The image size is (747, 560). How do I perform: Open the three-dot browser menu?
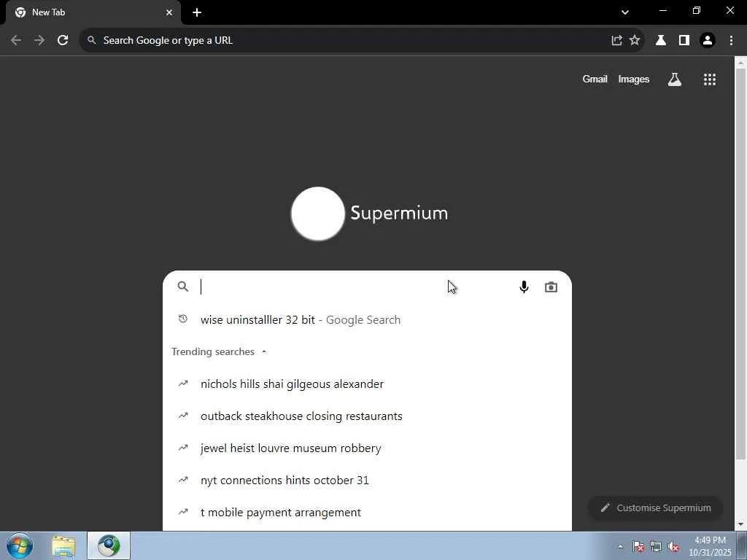point(731,41)
